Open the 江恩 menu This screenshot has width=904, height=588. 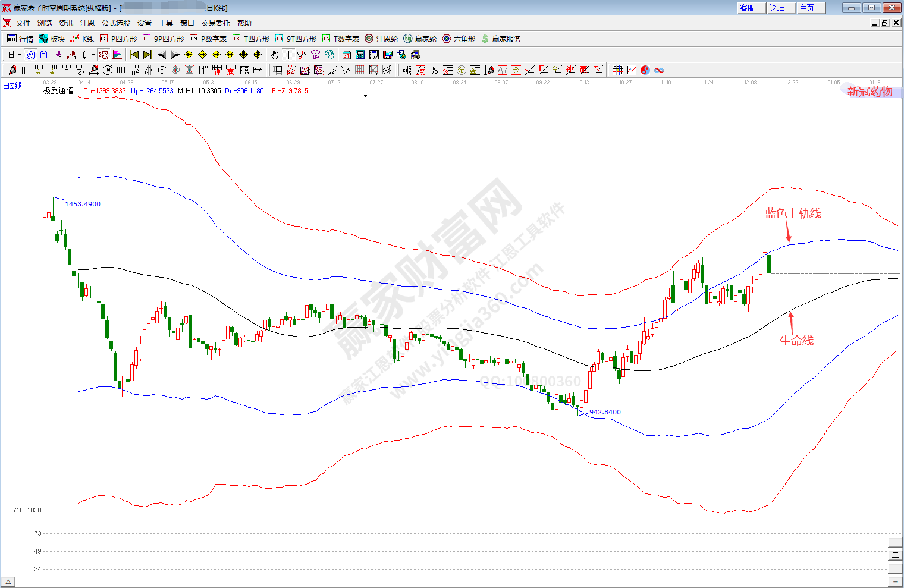[x=87, y=23]
